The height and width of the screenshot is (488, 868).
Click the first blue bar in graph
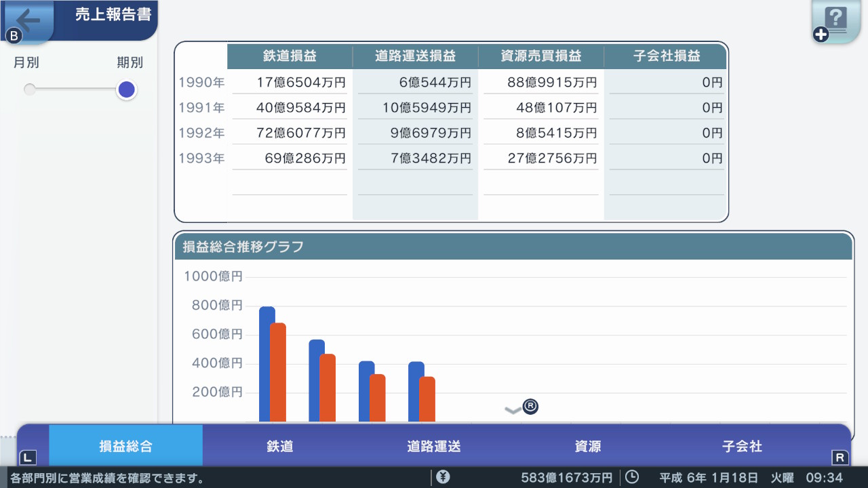point(264,364)
